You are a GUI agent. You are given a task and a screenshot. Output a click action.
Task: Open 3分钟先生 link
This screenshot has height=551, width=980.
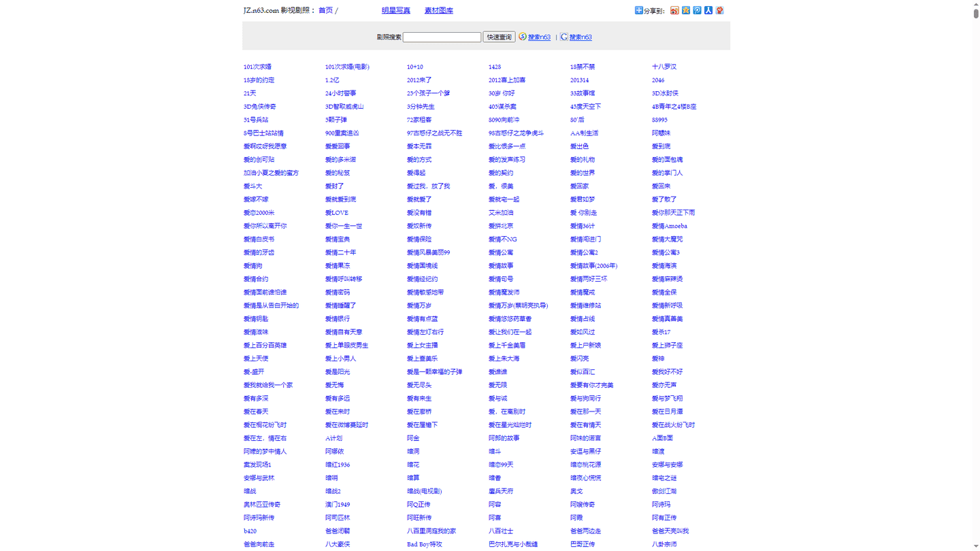click(421, 107)
